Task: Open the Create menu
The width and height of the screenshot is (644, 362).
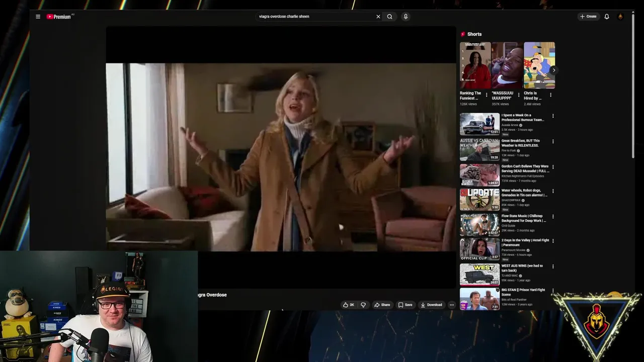Action: click(x=588, y=17)
